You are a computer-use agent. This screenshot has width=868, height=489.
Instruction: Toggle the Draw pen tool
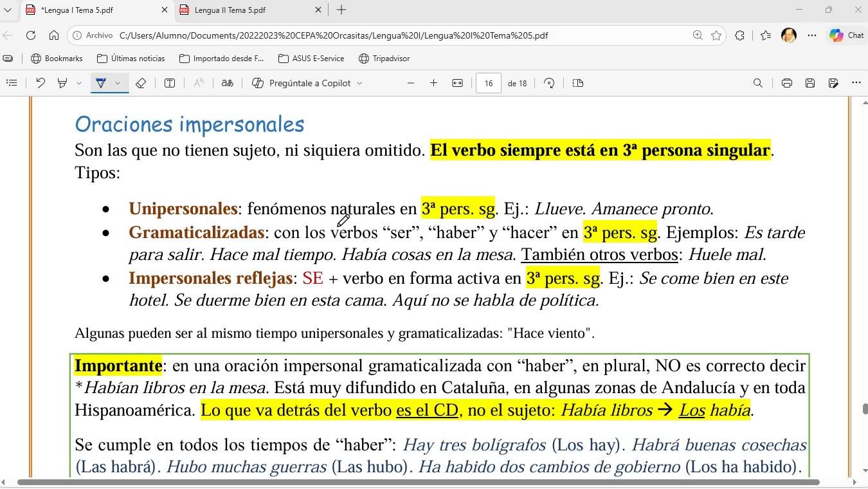[x=101, y=83]
